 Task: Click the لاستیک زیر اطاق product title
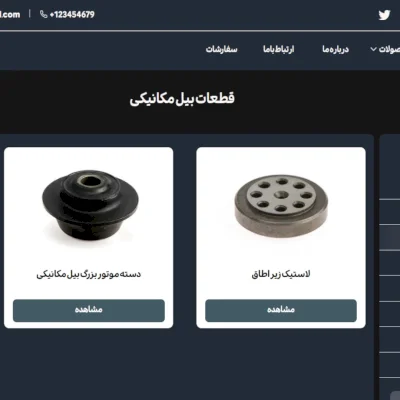pyautogui.click(x=281, y=274)
